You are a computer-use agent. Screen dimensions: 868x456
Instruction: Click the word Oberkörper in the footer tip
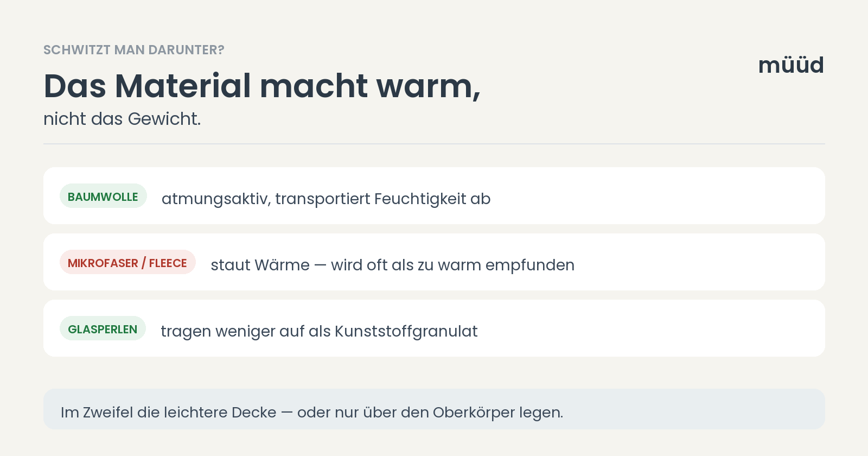click(x=474, y=413)
